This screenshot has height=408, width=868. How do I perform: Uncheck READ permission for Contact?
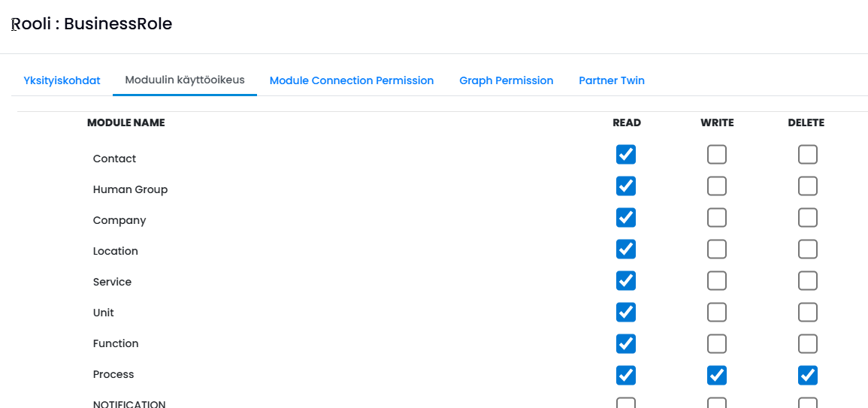(x=625, y=155)
